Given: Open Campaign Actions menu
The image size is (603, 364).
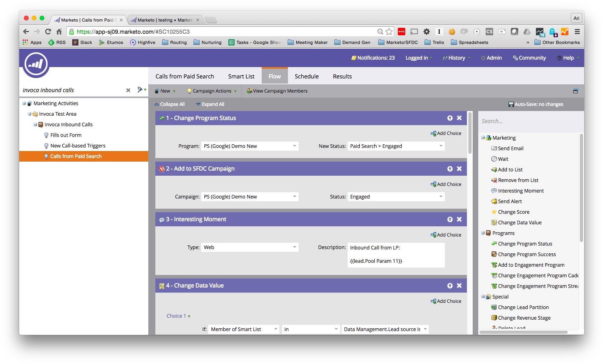Looking at the screenshot, I should pos(212,91).
